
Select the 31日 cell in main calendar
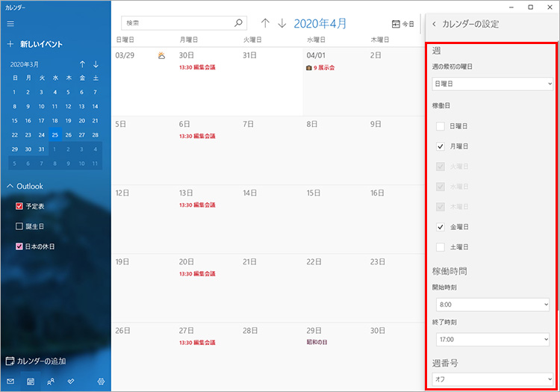click(x=271, y=81)
